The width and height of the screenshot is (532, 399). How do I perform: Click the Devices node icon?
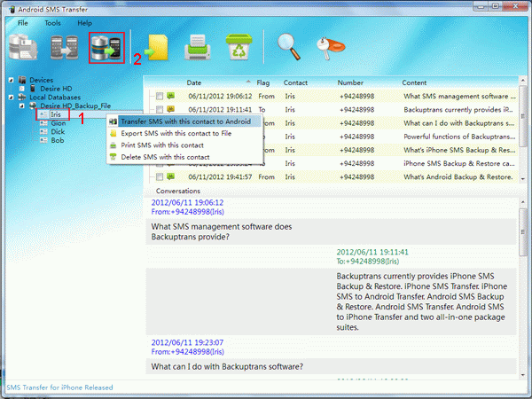[x=22, y=80]
